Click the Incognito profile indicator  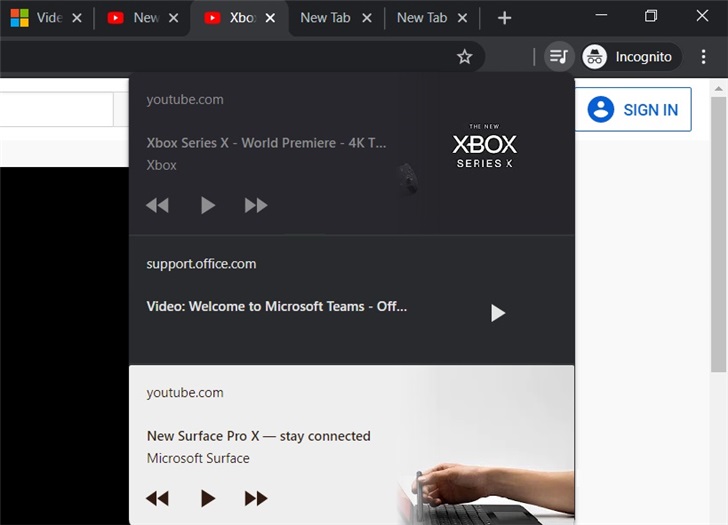coord(630,57)
